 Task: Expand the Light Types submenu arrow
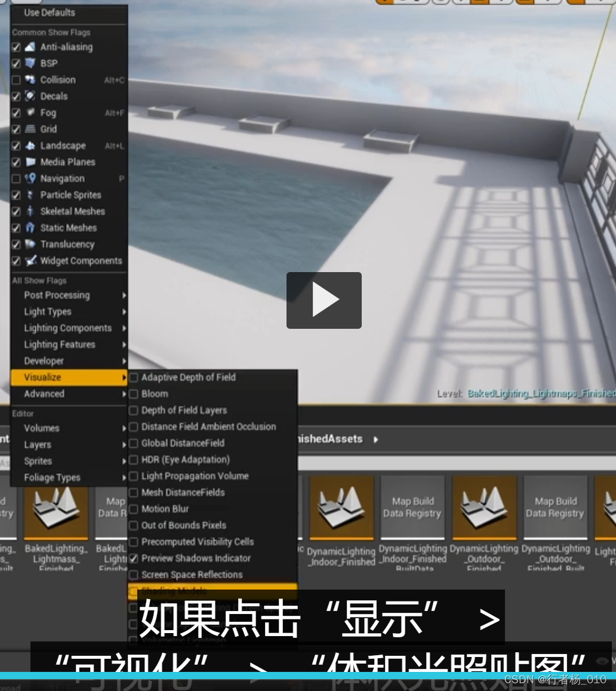pos(124,311)
